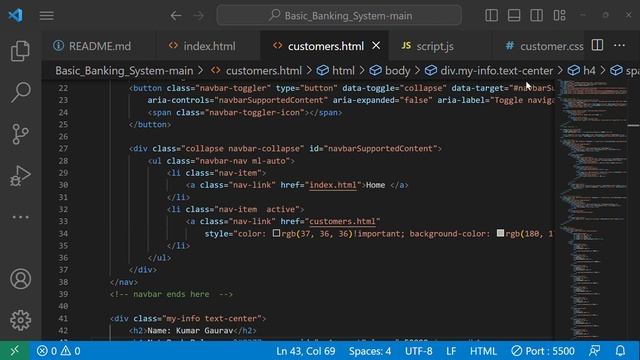
Task: Click 'my-info text-center' class on line 41
Action: pos(212,318)
